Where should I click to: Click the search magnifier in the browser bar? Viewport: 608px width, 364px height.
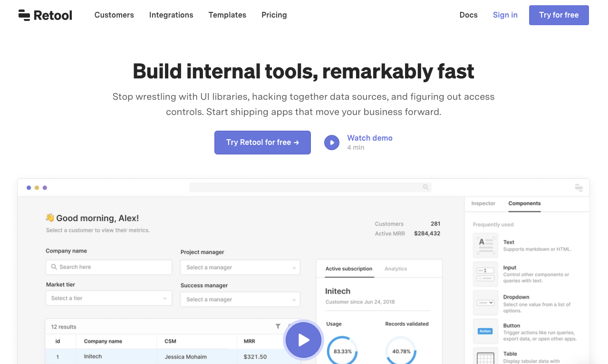[x=425, y=187]
